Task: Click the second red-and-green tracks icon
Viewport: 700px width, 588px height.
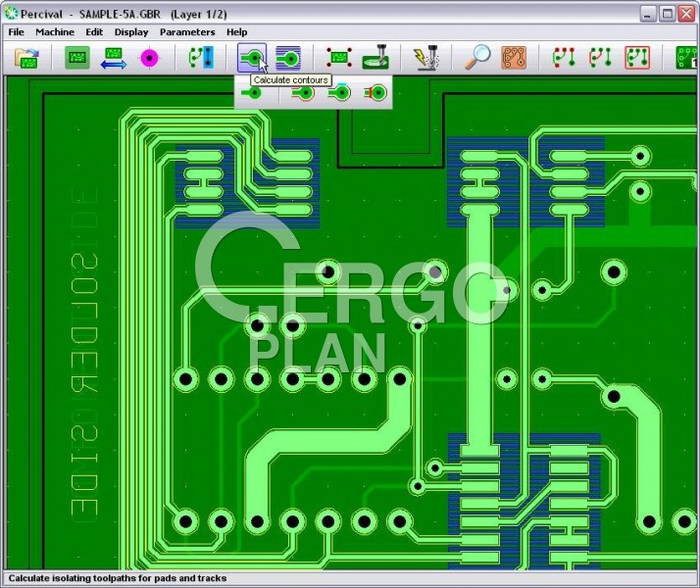Action: (x=600, y=58)
